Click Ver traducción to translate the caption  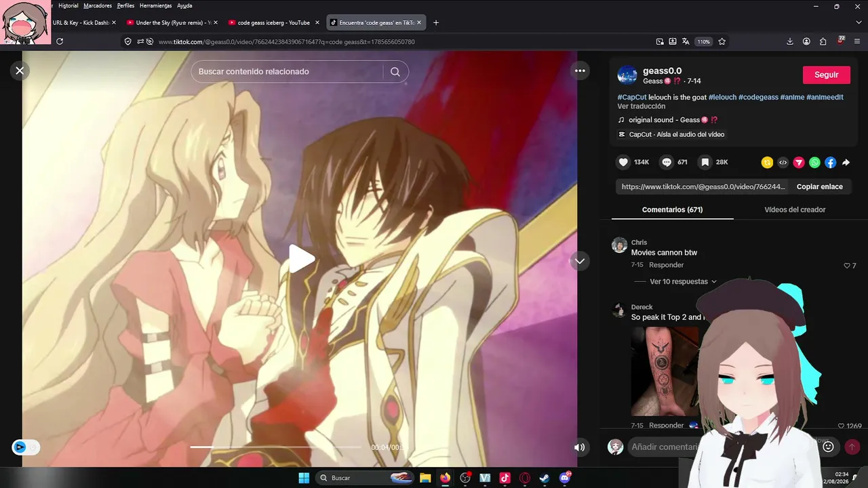pos(641,106)
